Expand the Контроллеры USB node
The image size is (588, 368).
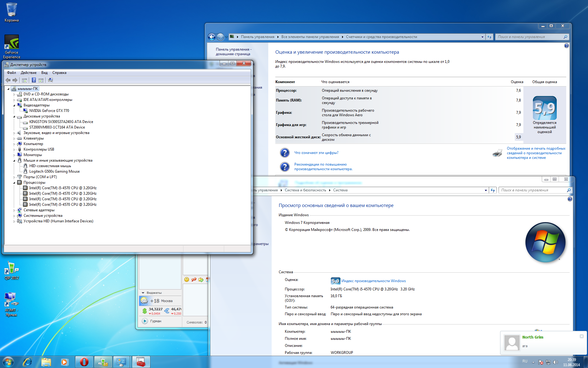tap(14, 150)
